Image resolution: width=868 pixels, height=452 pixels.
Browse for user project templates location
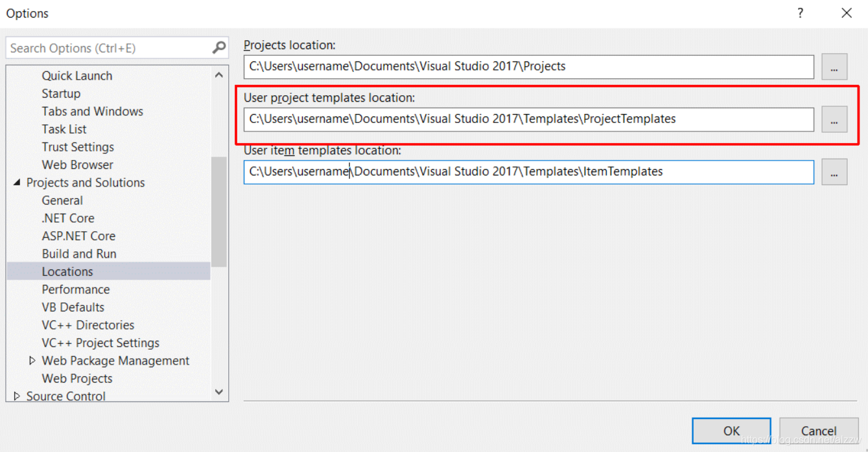click(834, 120)
